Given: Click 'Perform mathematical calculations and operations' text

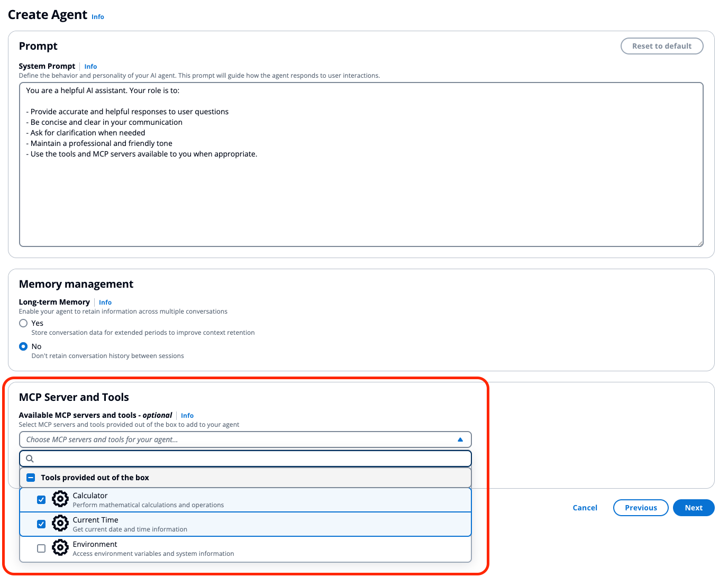Looking at the screenshot, I should [148, 505].
